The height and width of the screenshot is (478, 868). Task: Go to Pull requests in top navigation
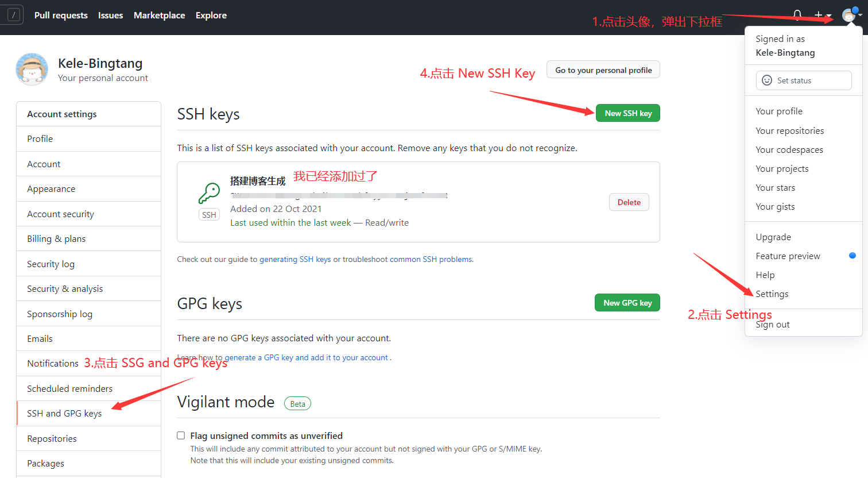tap(61, 16)
